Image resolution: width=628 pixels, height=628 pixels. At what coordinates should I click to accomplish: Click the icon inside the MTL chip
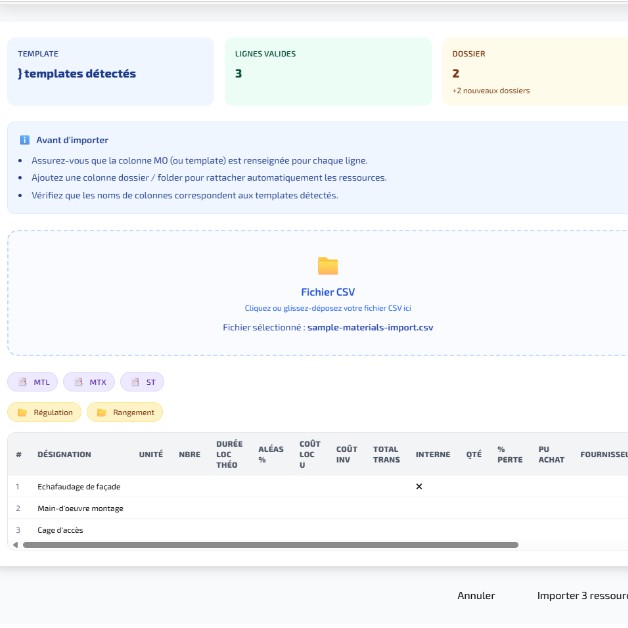[23, 382]
